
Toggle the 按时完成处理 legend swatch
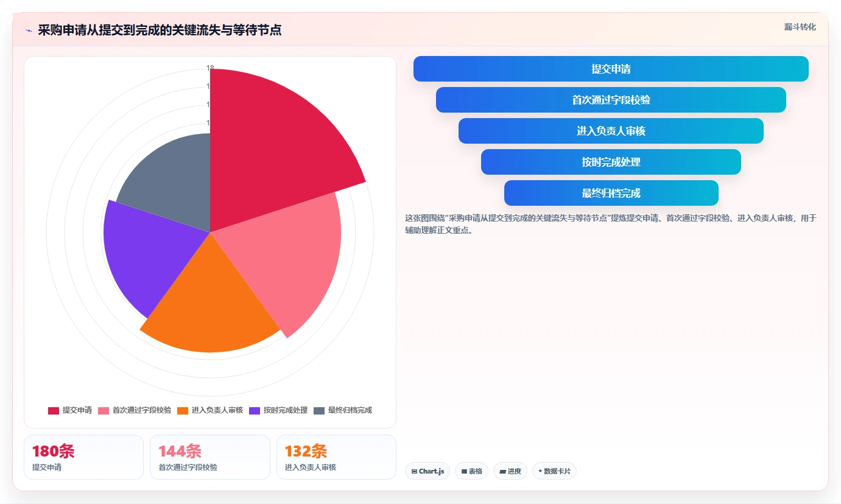coord(255,411)
